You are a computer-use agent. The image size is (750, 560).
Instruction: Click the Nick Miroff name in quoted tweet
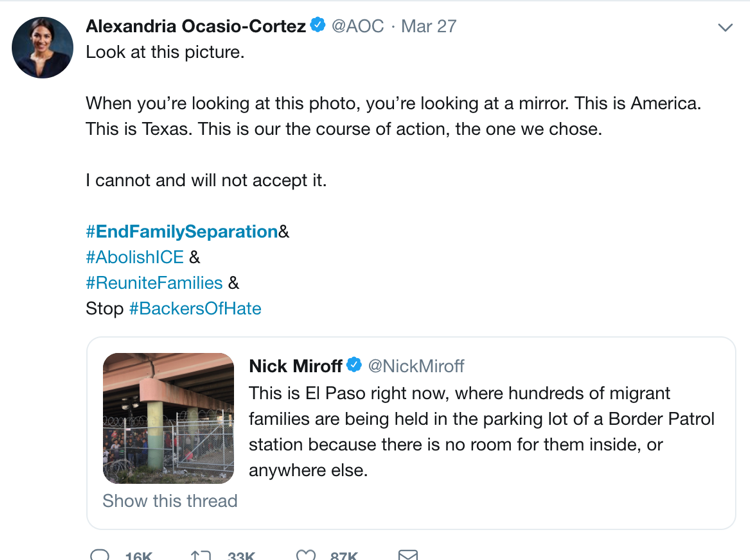pyautogui.click(x=295, y=366)
